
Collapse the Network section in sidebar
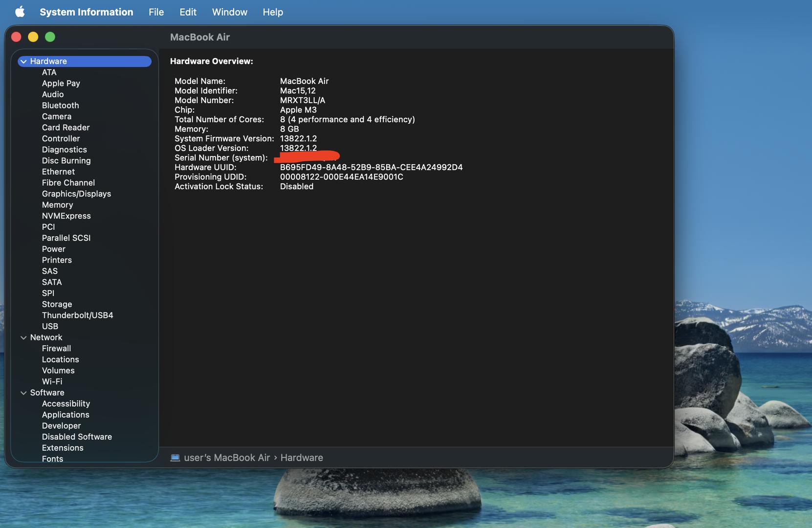point(23,338)
